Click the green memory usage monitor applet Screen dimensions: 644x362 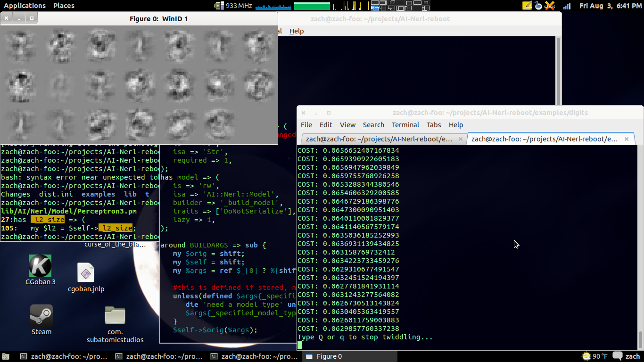312,6
